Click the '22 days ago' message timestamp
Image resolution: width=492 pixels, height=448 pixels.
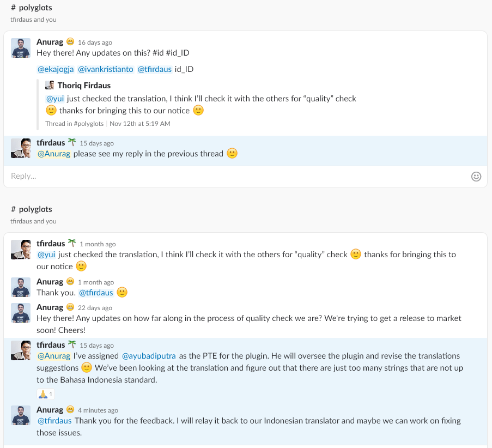[x=95, y=308]
